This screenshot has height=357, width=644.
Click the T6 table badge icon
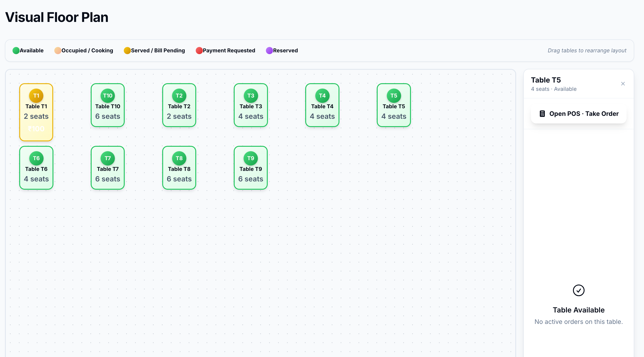pyautogui.click(x=36, y=158)
